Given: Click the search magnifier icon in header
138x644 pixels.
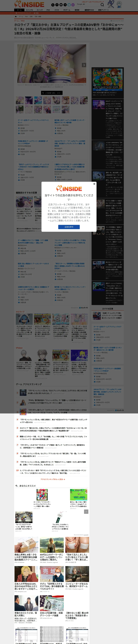Looking at the screenshot, I should (x=102, y=5).
